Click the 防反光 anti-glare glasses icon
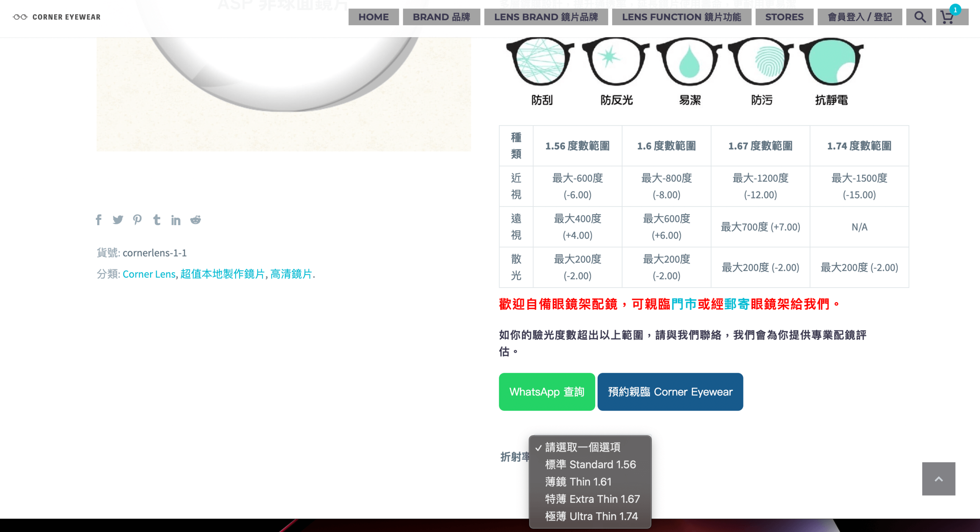 click(x=616, y=61)
